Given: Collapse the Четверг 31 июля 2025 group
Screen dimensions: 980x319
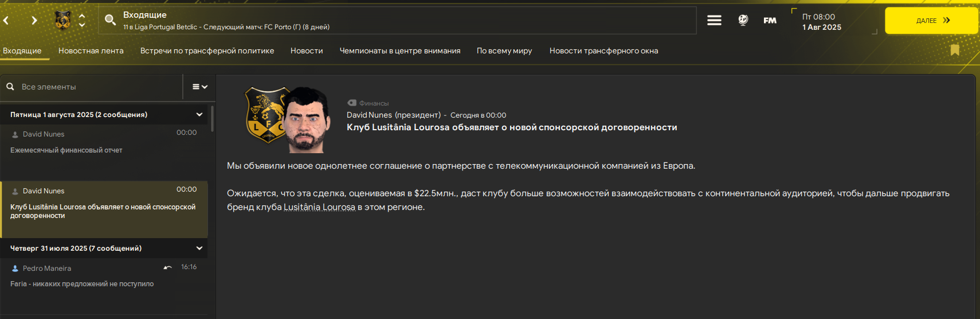Looking at the screenshot, I should (199, 248).
